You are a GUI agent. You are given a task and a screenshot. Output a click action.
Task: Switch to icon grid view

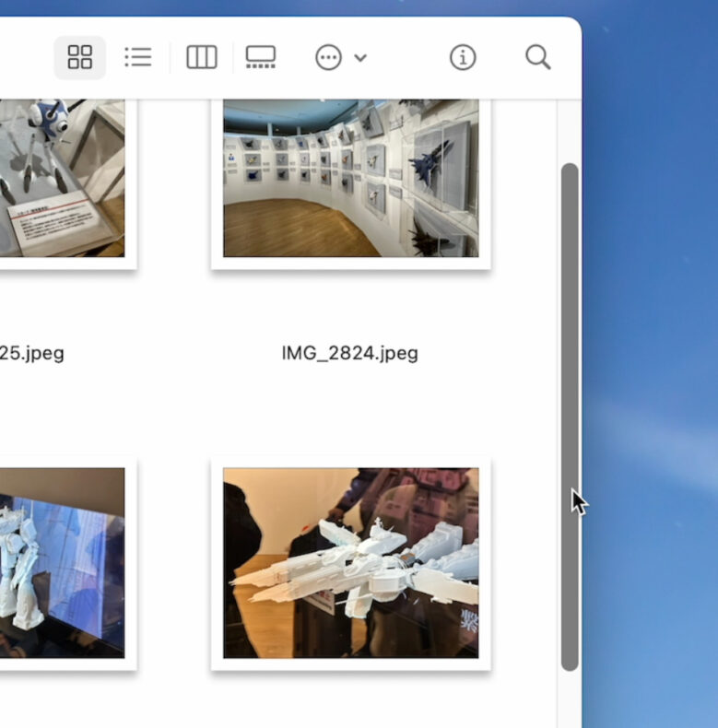[80, 58]
